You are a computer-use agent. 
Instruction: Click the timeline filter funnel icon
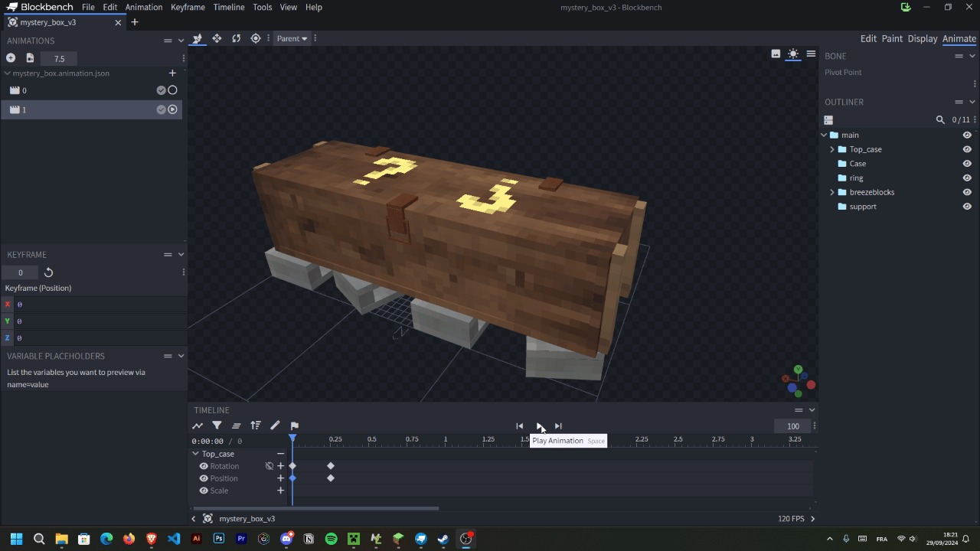(x=217, y=425)
